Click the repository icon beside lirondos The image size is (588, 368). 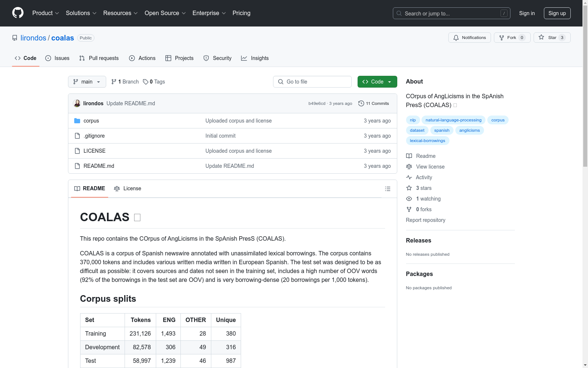tap(15, 38)
